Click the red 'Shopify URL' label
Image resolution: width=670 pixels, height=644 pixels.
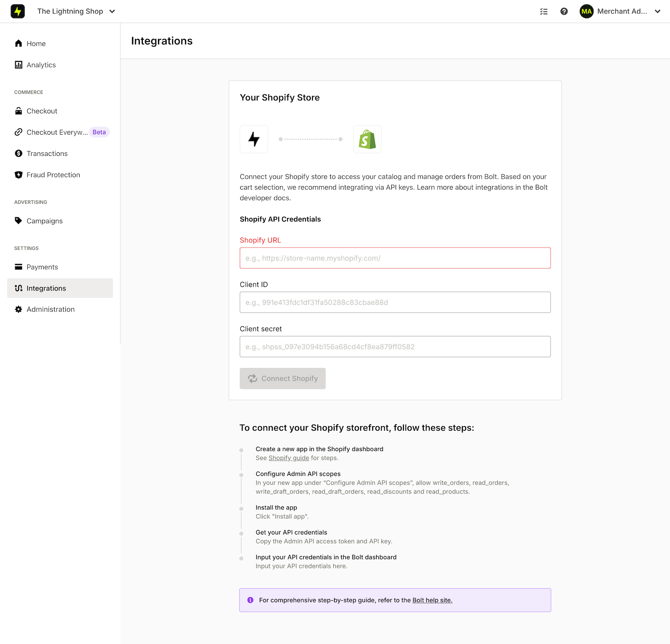(x=261, y=240)
